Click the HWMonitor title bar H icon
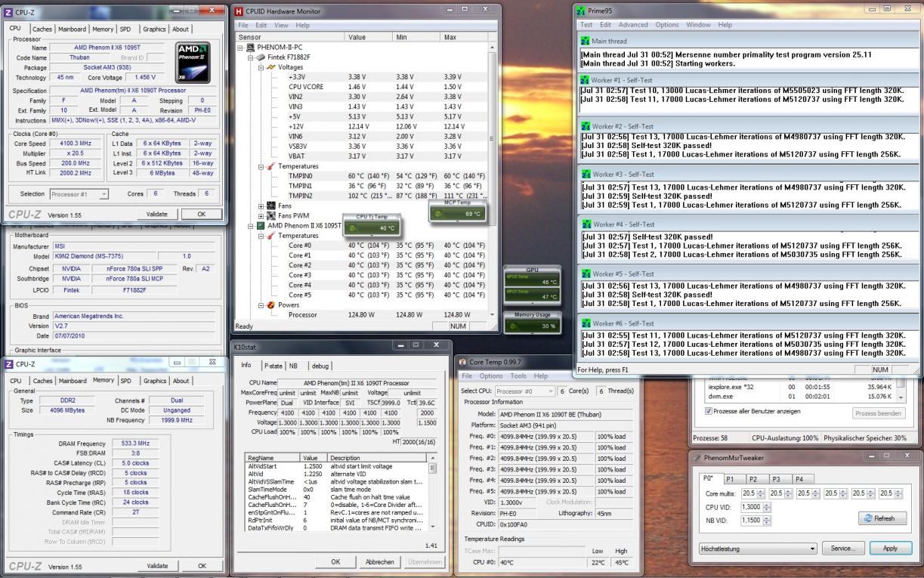924x578 pixels. click(239, 11)
